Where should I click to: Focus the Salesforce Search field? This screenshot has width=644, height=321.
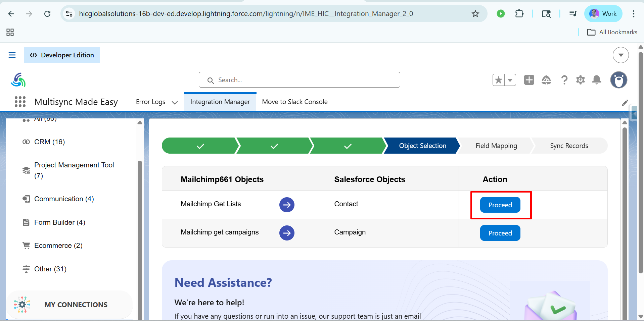tap(299, 80)
